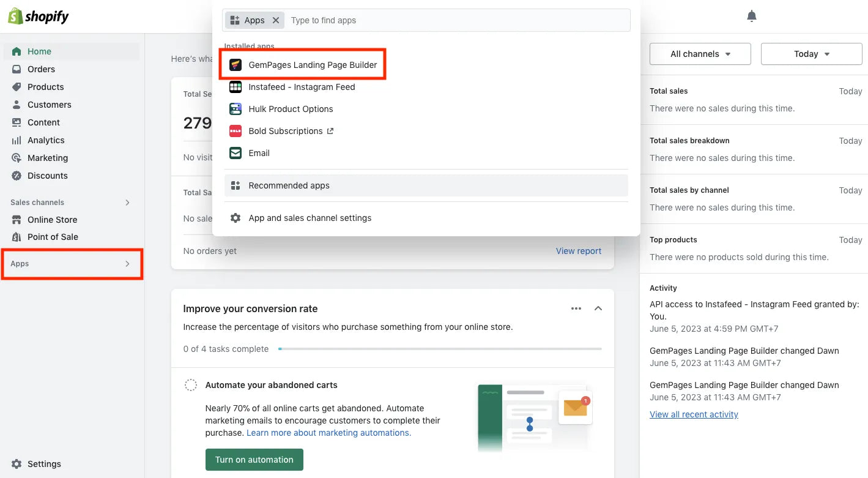The width and height of the screenshot is (868, 478).
Task: Expand the Sales channels section chevron
Action: 127,203
